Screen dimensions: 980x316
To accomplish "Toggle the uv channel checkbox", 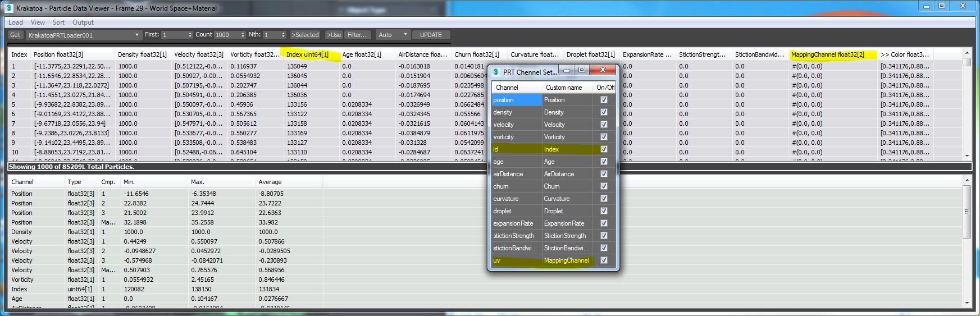I will pos(604,260).
